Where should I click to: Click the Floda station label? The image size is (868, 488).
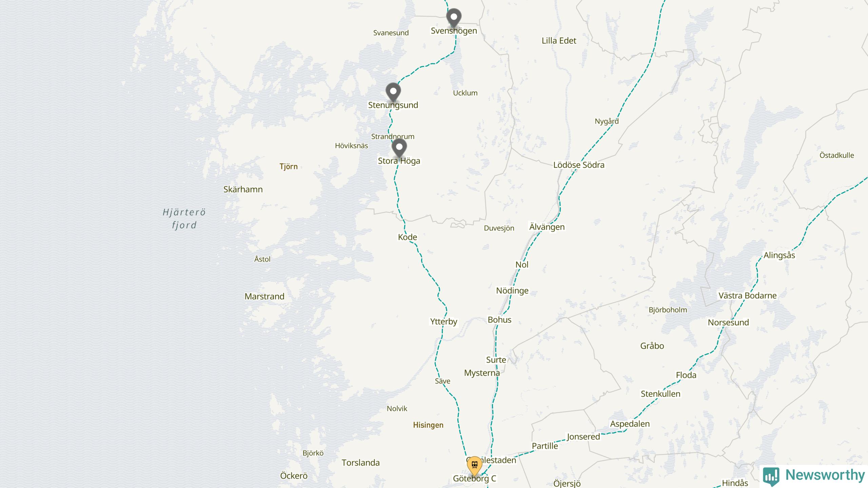(x=686, y=375)
